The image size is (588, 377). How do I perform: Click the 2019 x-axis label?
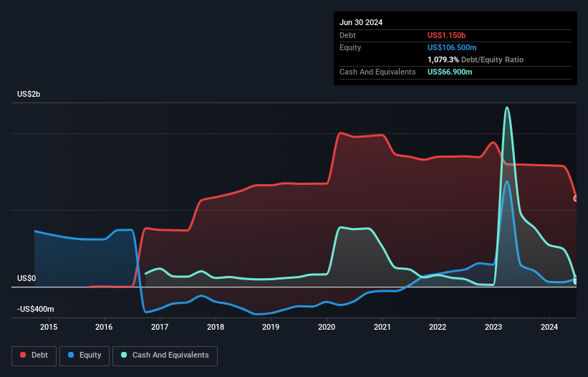point(271,327)
